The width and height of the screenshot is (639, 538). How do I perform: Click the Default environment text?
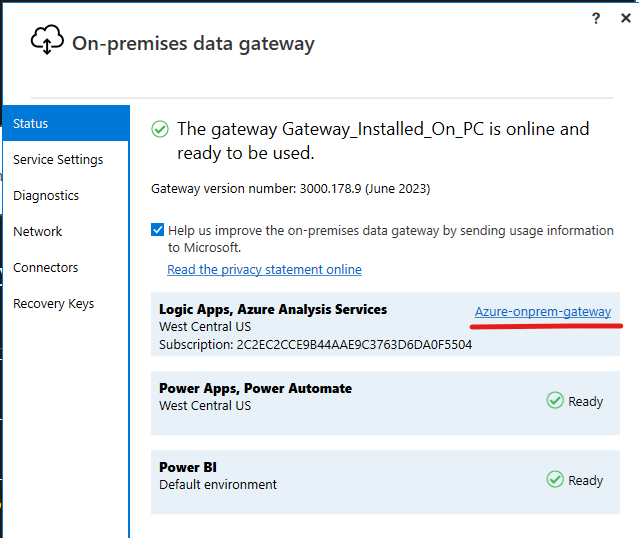click(x=218, y=485)
